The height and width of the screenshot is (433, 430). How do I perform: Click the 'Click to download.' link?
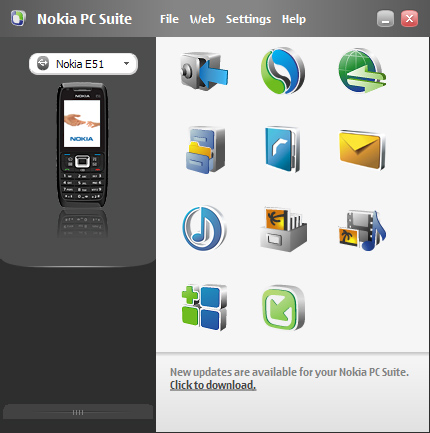point(213,385)
